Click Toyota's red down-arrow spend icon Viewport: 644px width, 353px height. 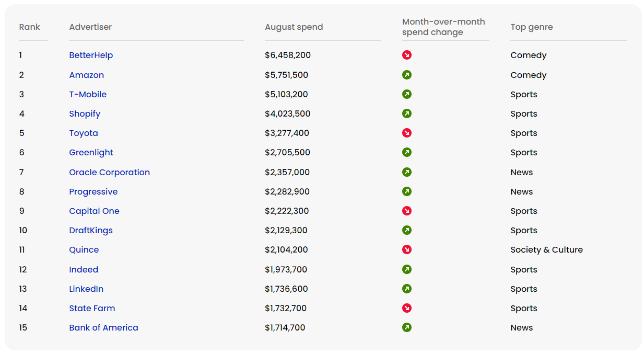[x=407, y=133]
